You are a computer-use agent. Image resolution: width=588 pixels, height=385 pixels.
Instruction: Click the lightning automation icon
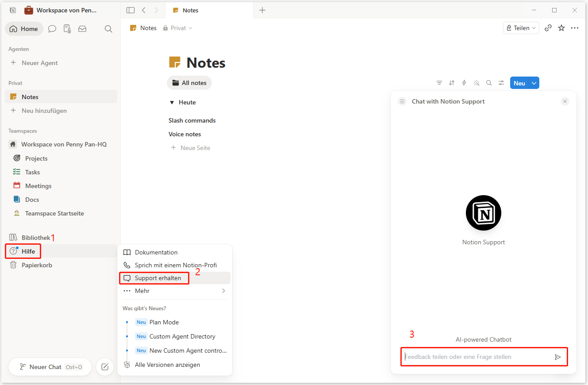coord(464,83)
